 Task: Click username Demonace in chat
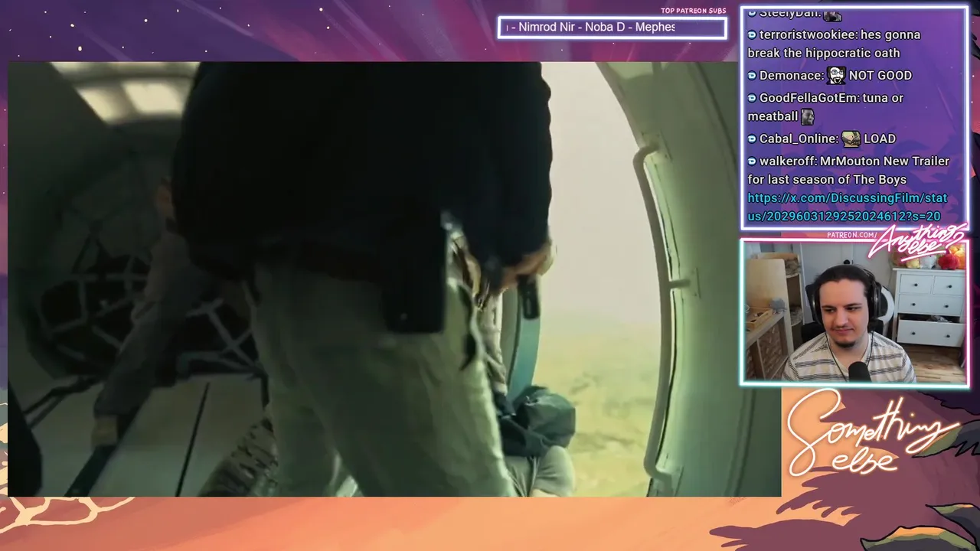point(791,75)
